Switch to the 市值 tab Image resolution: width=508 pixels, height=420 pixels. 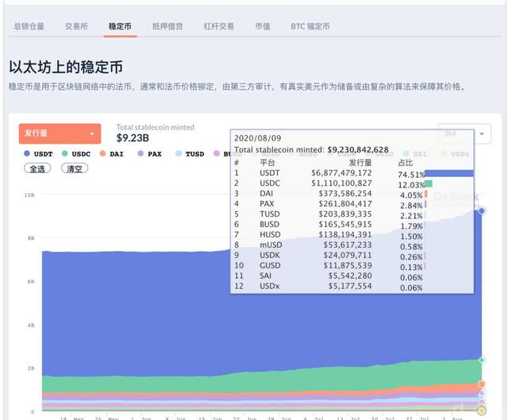click(263, 26)
